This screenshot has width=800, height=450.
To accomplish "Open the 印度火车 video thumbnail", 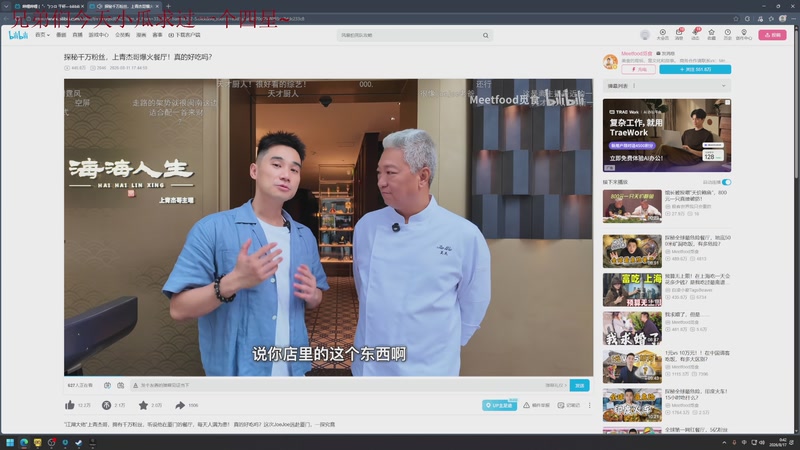I will (632, 405).
